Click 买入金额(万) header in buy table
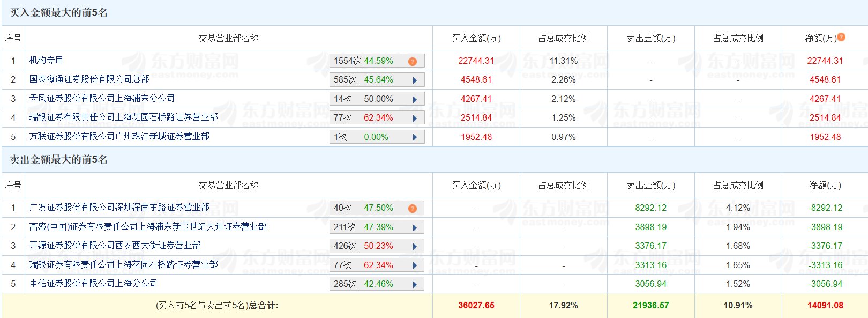The image size is (868, 318). click(x=476, y=38)
